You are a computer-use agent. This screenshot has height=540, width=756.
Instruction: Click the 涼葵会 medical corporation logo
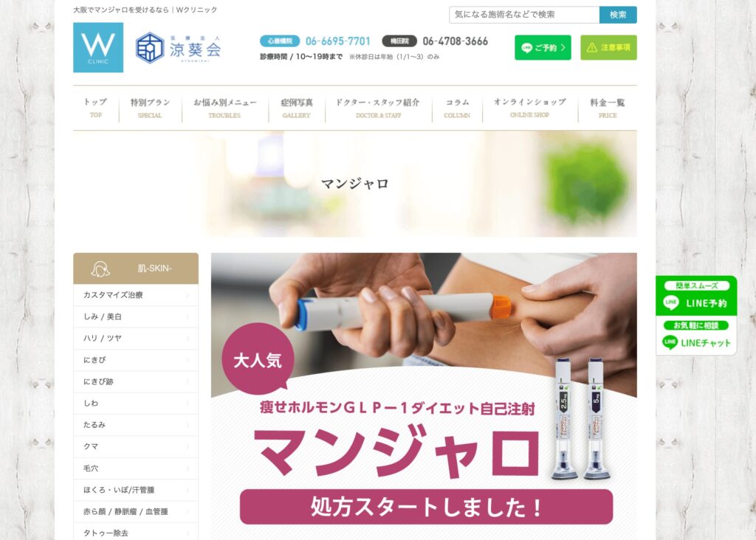point(179,48)
